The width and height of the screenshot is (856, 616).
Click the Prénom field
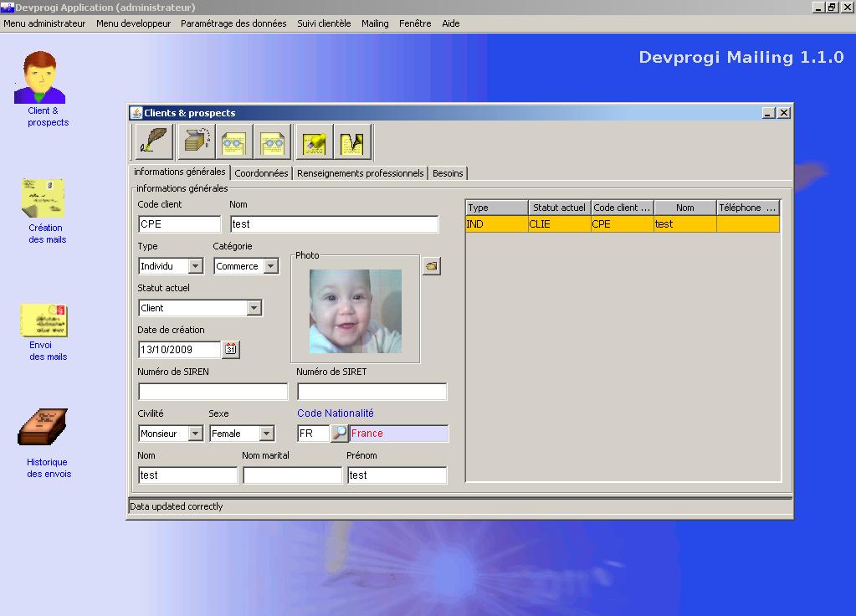point(397,475)
